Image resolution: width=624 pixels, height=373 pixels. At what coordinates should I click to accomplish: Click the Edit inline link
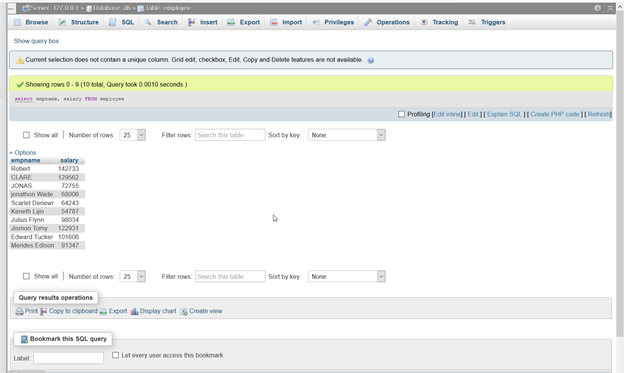click(x=447, y=114)
